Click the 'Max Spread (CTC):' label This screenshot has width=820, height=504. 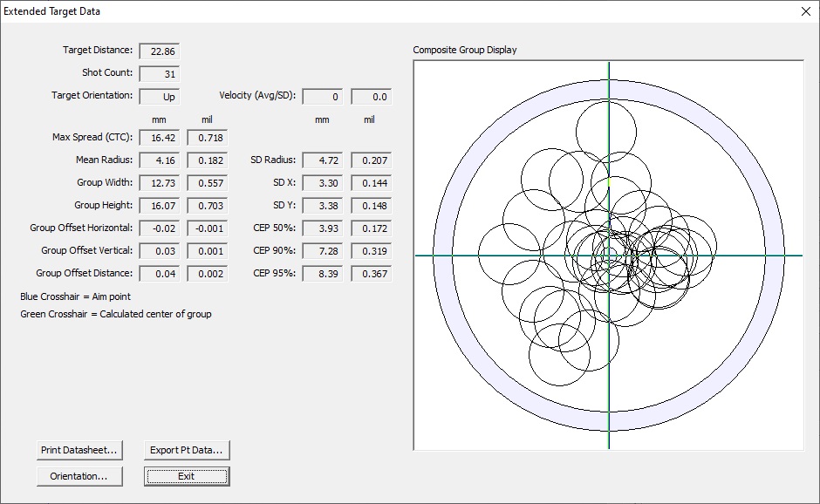coord(92,137)
